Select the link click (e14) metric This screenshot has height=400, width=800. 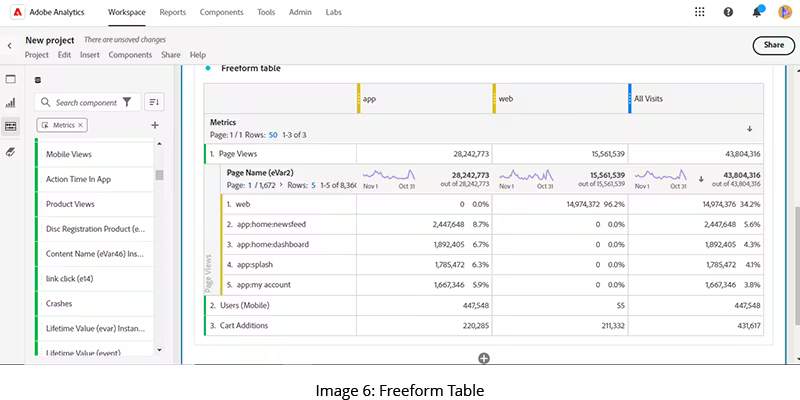[95, 279]
